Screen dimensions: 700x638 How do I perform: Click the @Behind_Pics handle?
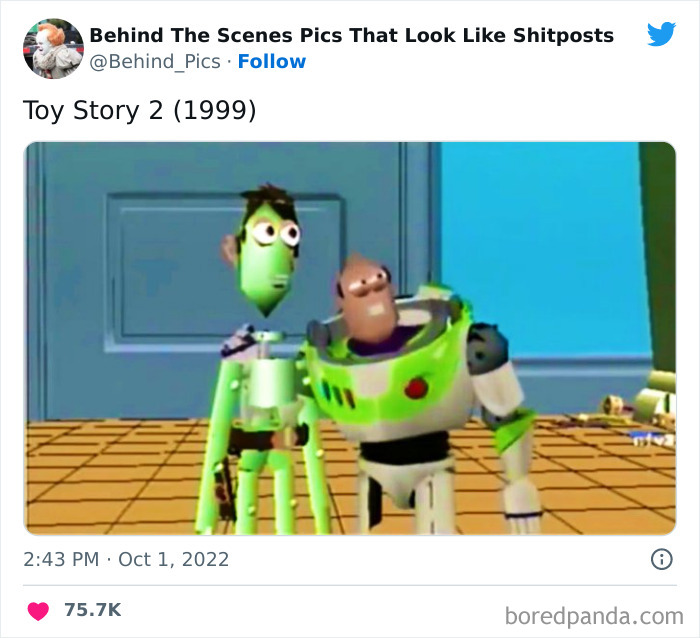tap(155, 62)
